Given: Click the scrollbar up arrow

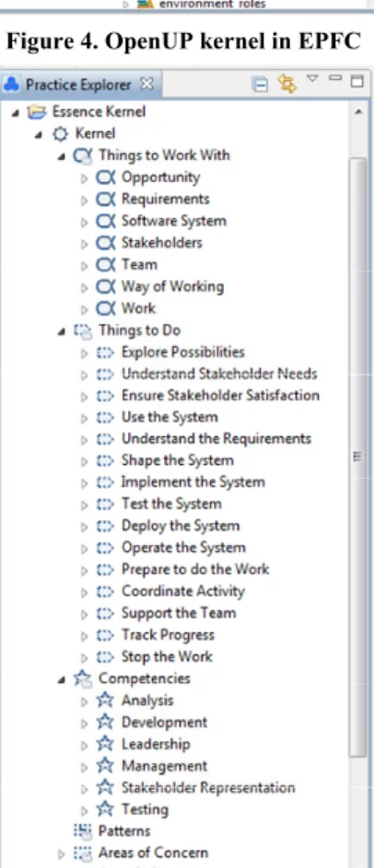Looking at the screenshot, I should 358,111.
